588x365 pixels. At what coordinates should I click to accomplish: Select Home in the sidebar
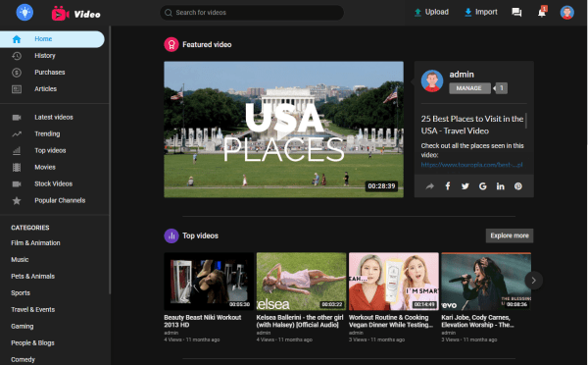(x=52, y=39)
